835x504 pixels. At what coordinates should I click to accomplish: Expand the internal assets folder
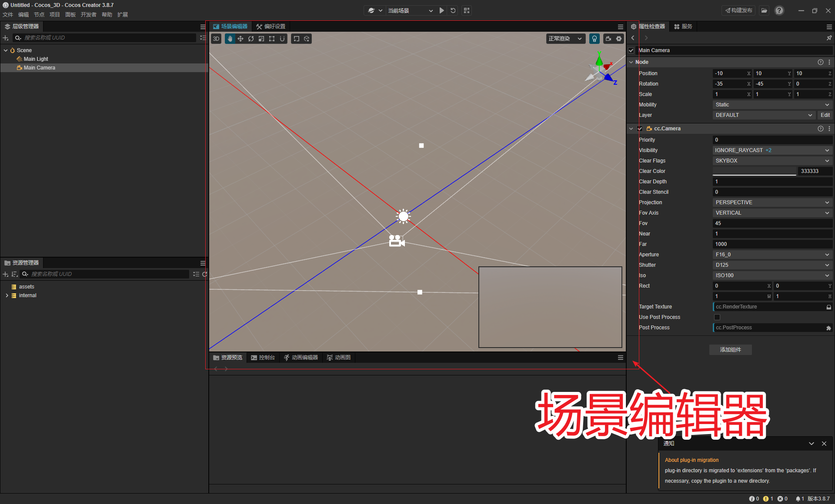7,295
